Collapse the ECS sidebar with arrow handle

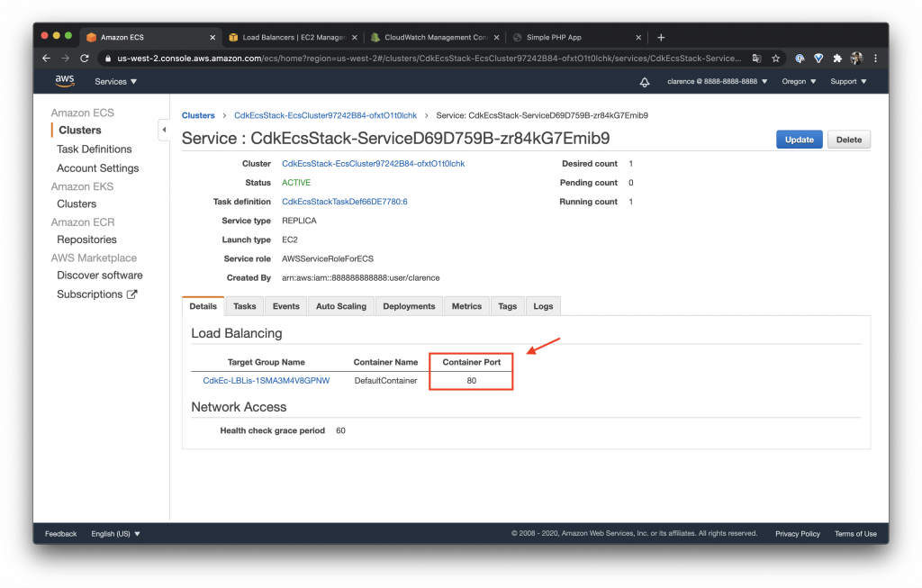pyautogui.click(x=164, y=130)
